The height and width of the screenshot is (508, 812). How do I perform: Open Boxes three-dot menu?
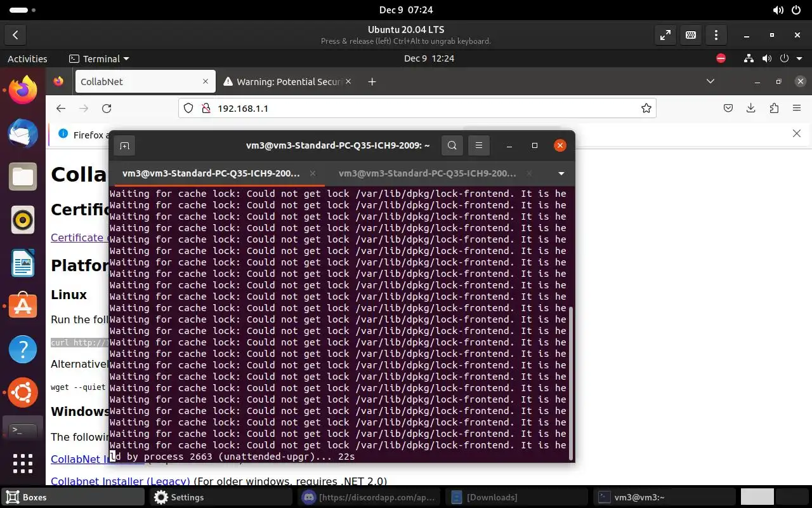716,35
